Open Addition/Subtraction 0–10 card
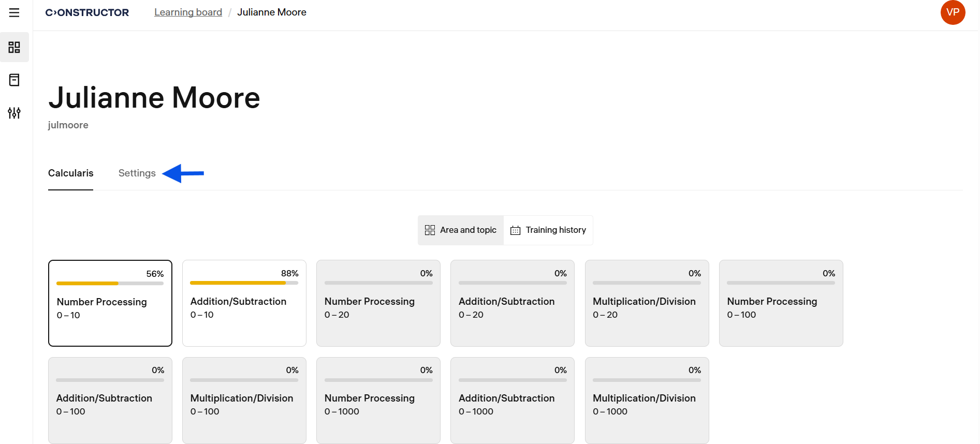Image resolution: width=980 pixels, height=444 pixels. point(244,303)
